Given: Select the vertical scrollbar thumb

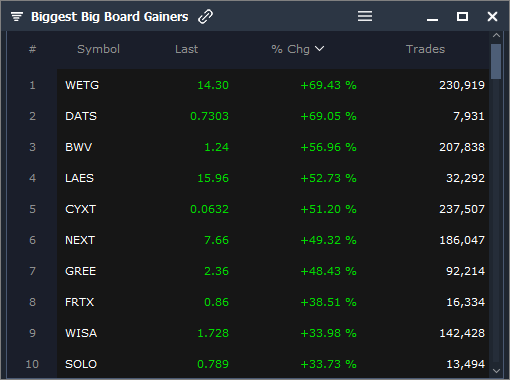Looking at the screenshot, I should pyautogui.click(x=496, y=61).
